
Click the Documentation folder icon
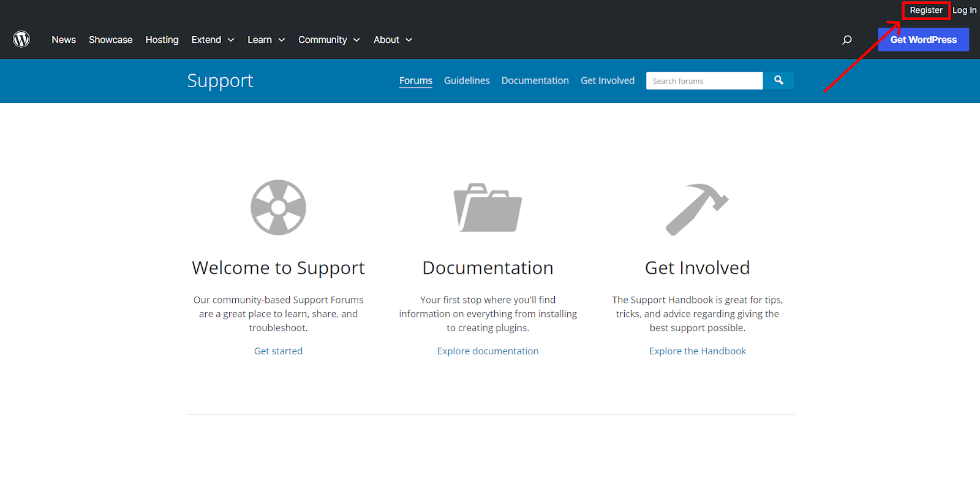coord(488,207)
